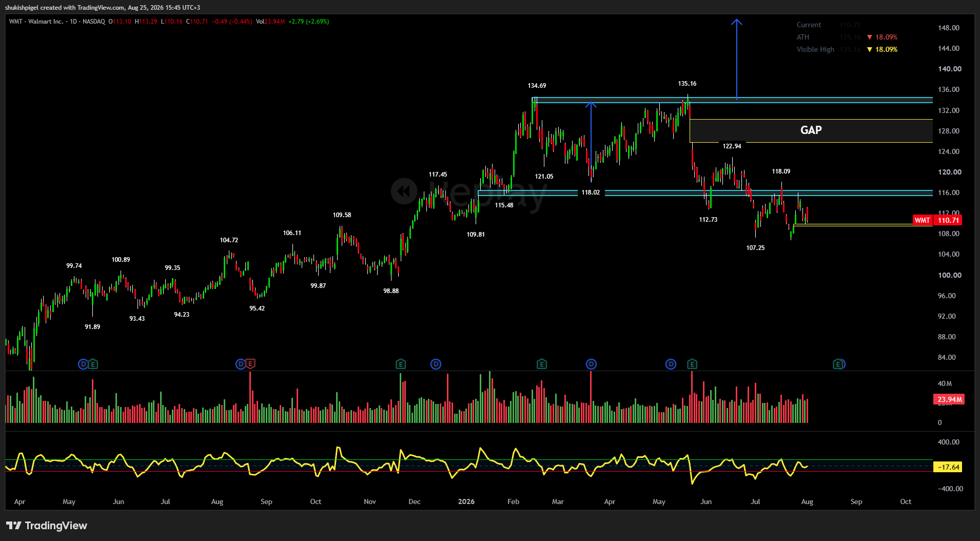Select the tall blue upward arrow drawing
980x541 pixels.
tap(737, 60)
